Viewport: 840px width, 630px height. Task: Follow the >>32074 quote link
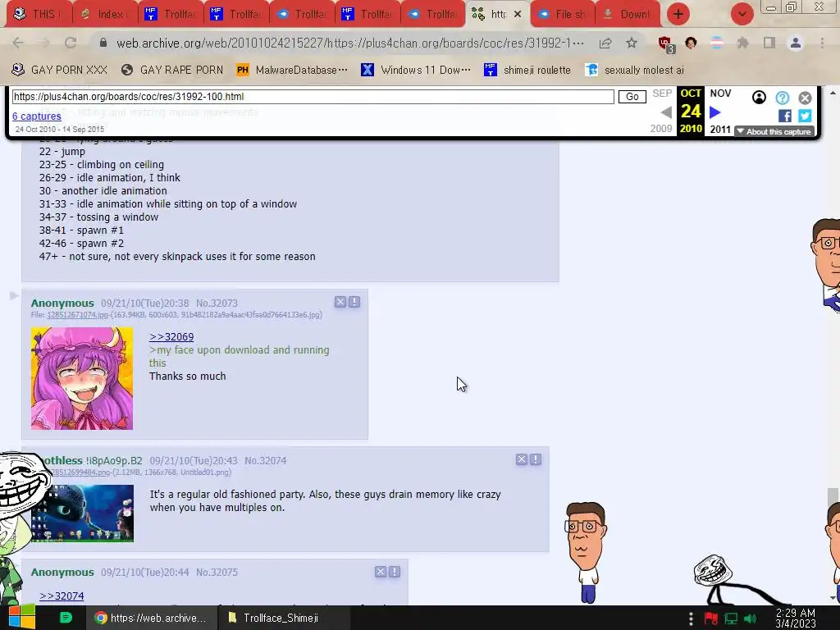[x=62, y=596]
